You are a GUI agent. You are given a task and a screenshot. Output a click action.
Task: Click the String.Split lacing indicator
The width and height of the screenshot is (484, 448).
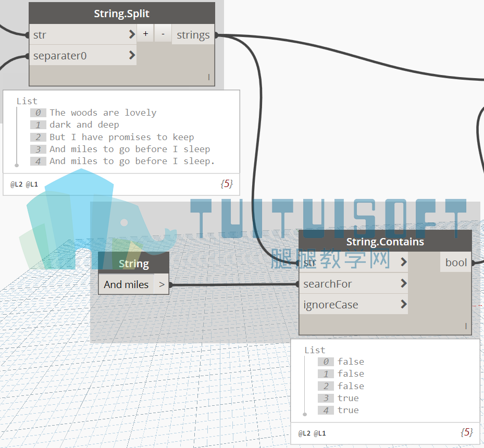pyautogui.click(x=209, y=77)
